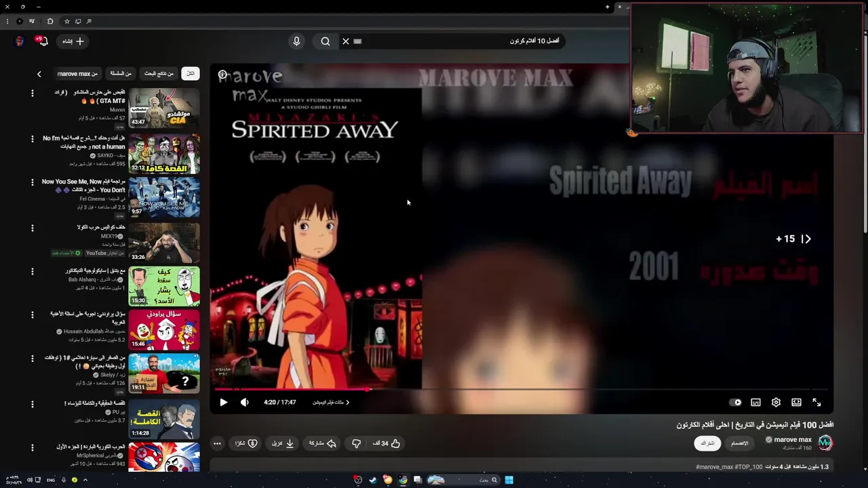Select the 'From search results' chip

click(x=159, y=73)
